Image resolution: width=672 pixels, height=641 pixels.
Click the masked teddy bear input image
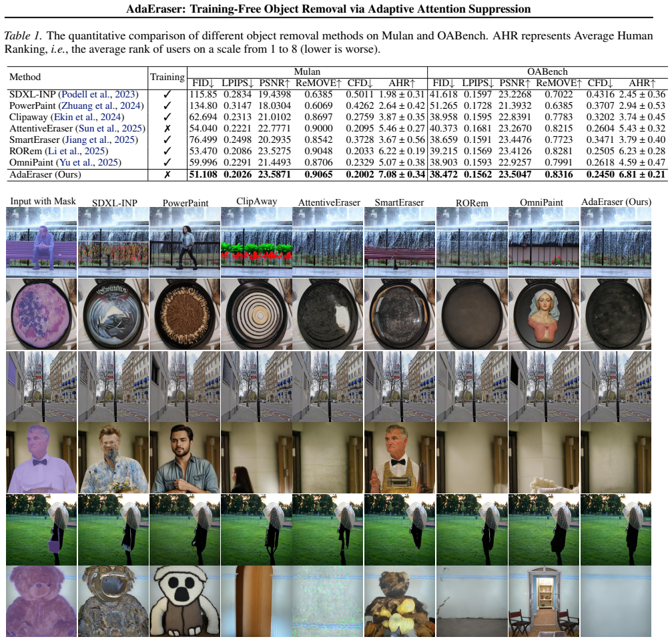click(x=41, y=601)
